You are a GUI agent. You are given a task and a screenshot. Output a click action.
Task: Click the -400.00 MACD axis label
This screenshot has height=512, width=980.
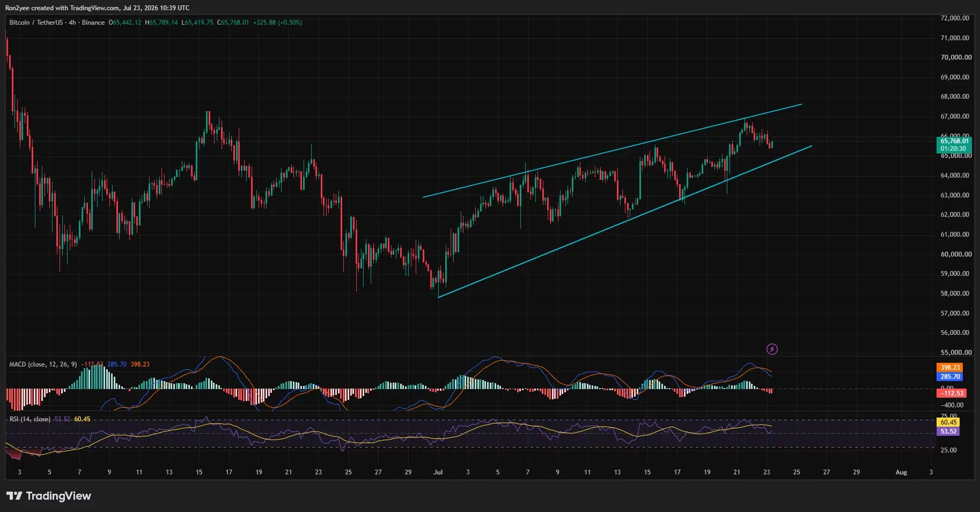[x=952, y=405]
